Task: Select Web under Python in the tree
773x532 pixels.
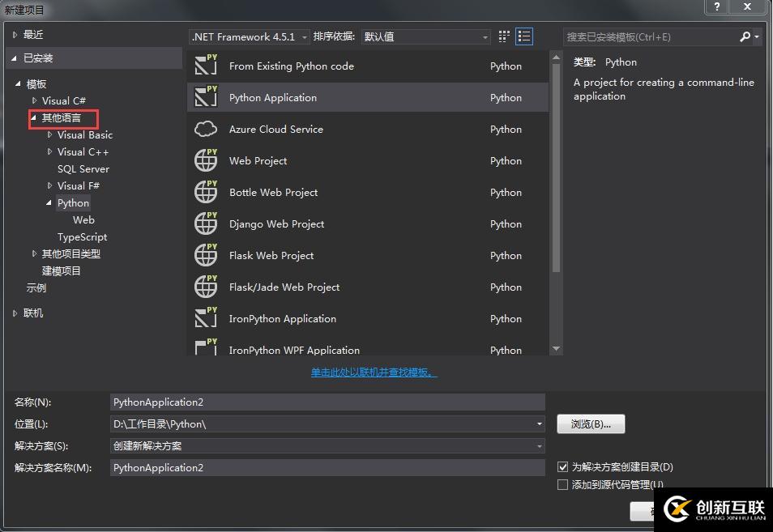Action: 83,219
